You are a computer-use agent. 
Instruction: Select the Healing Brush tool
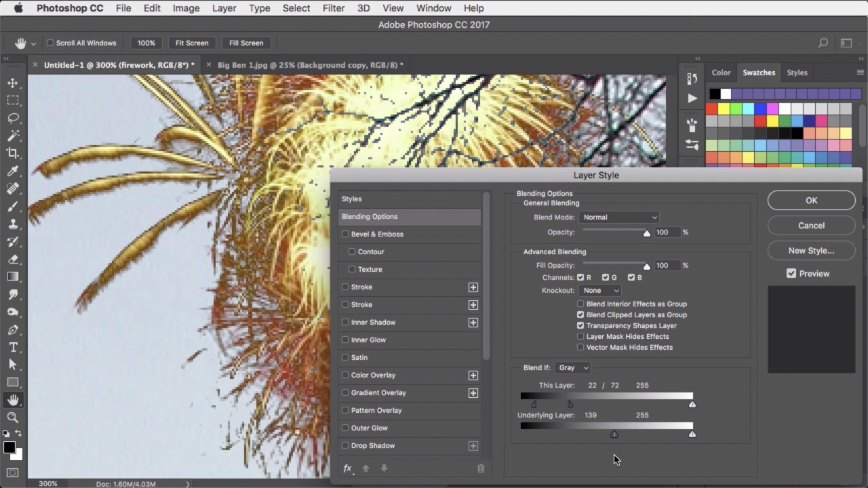point(13,188)
